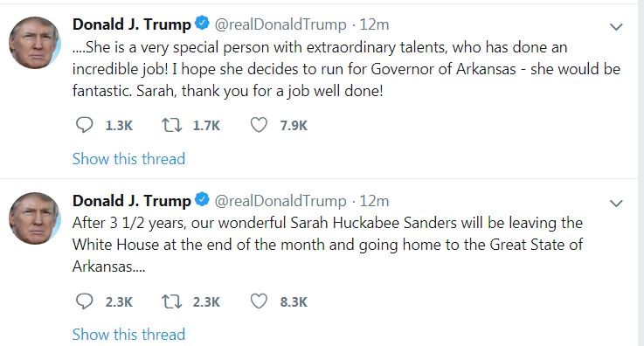The image size is (644, 346).
Task: Click 'Donald J. Trump' name on second tweet
Action: pos(132,201)
